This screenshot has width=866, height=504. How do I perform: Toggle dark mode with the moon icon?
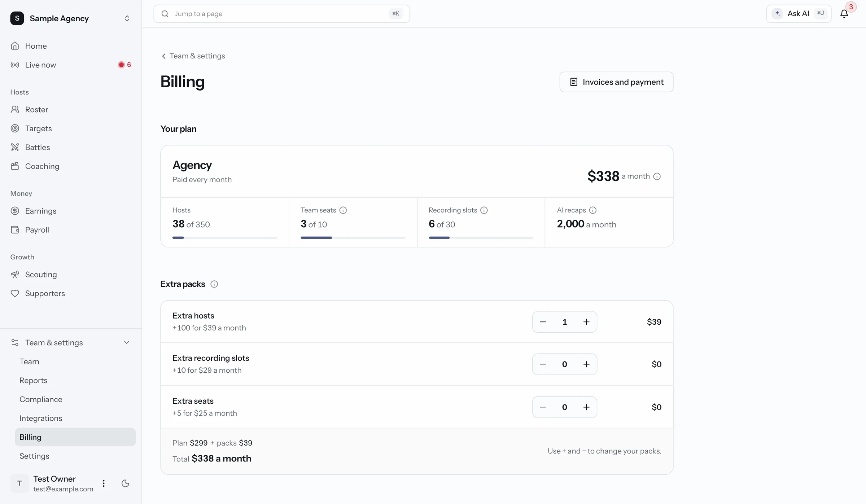pos(125,483)
